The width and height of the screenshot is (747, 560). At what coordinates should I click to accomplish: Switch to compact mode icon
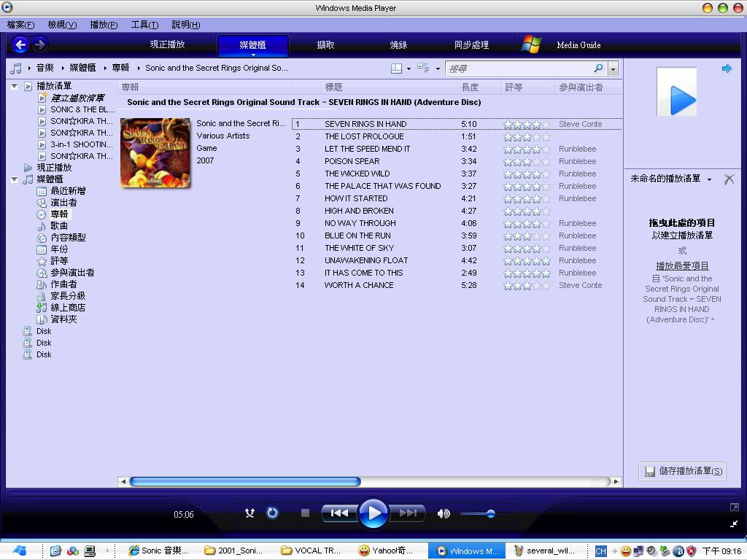tap(734, 524)
